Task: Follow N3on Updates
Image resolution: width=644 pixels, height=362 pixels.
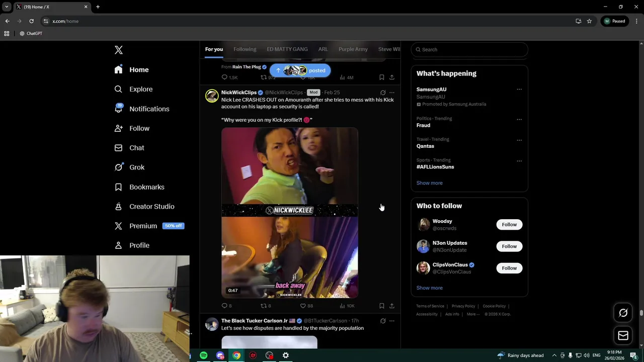Action: point(509,246)
